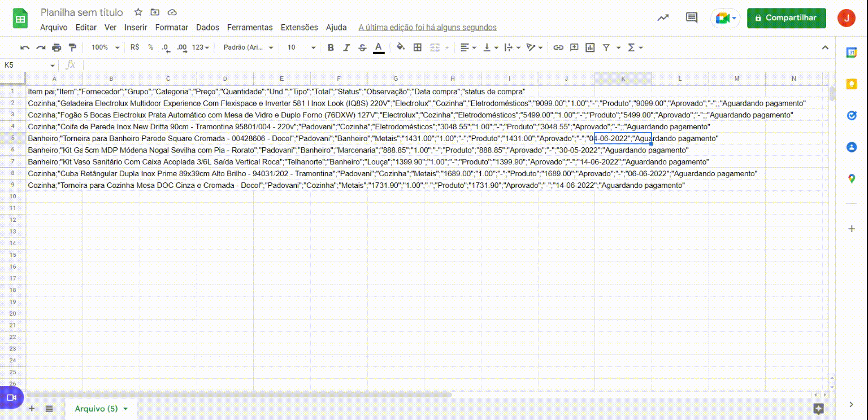
Task: Open the Arquivo menu
Action: point(54,27)
